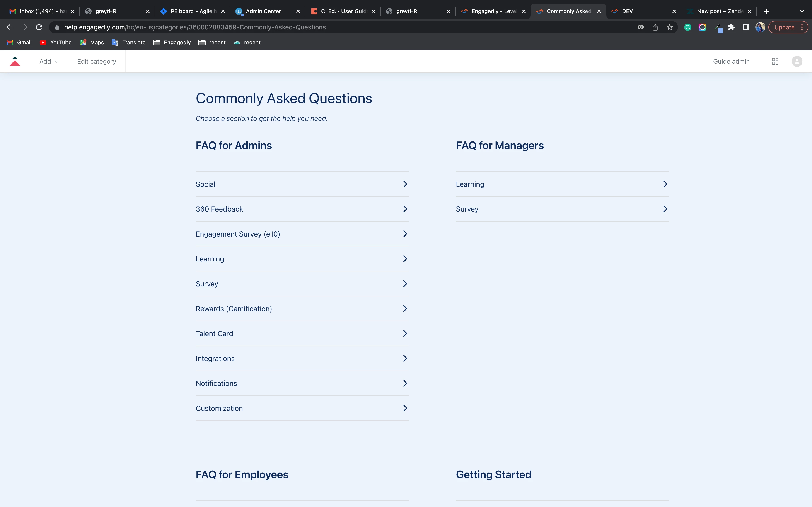This screenshot has height=507, width=812.
Task: Switch to the Admin Center tab
Action: [263, 11]
